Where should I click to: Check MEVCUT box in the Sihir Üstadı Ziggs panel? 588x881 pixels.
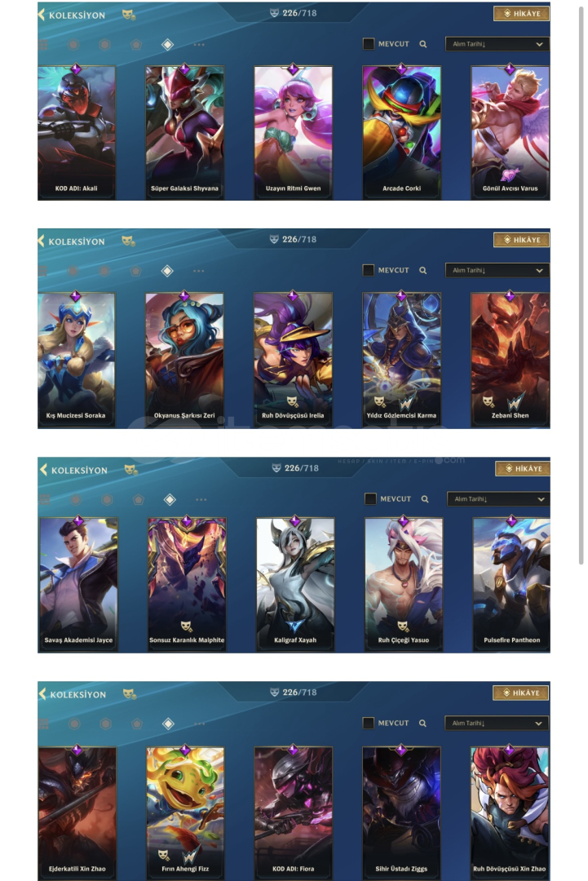(x=369, y=723)
